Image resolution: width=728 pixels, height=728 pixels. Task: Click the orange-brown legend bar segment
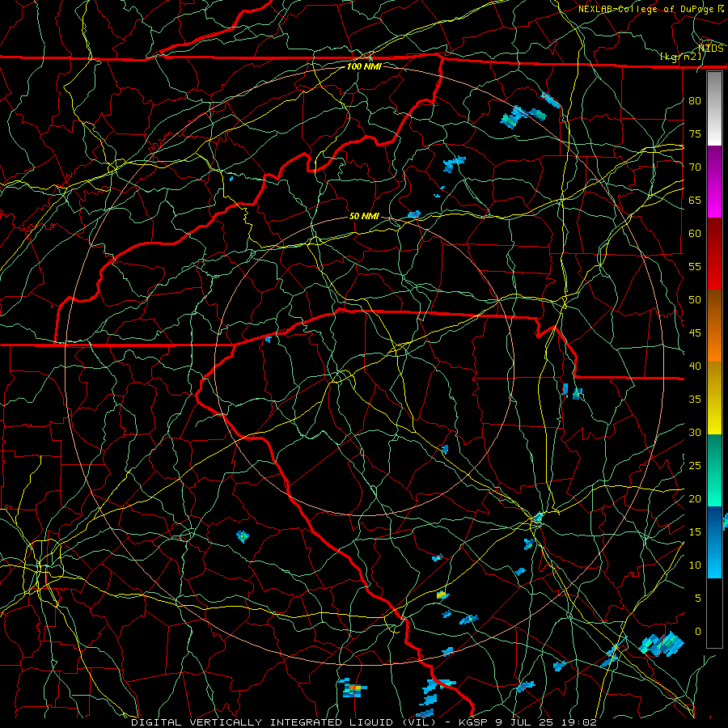(x=714, y=326)
